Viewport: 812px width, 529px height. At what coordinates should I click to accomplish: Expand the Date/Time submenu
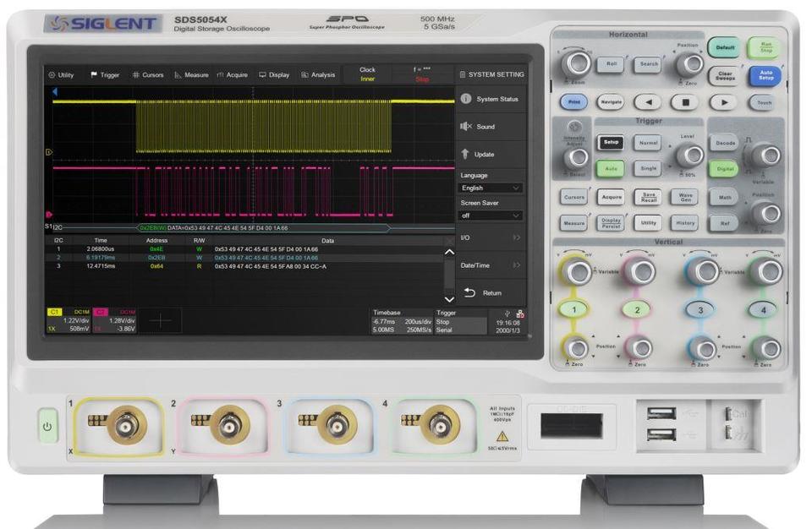pyautogui.click(x=491, y=265)
